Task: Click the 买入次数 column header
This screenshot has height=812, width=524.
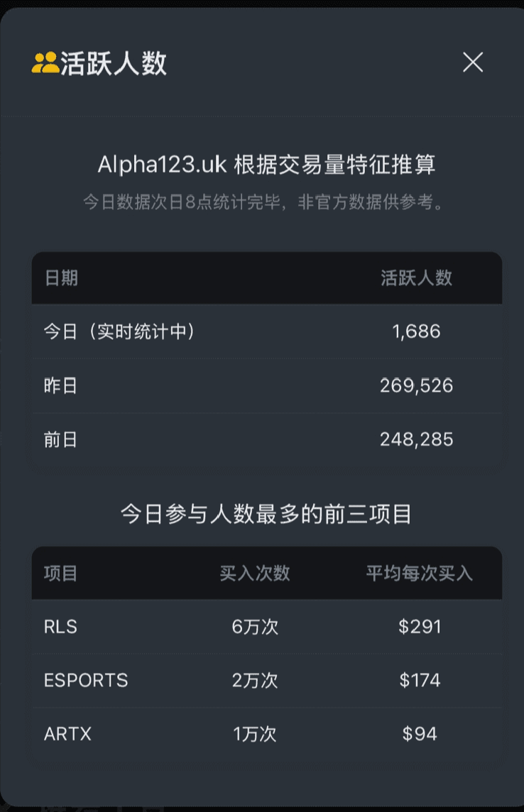Action: coord(255,574)
